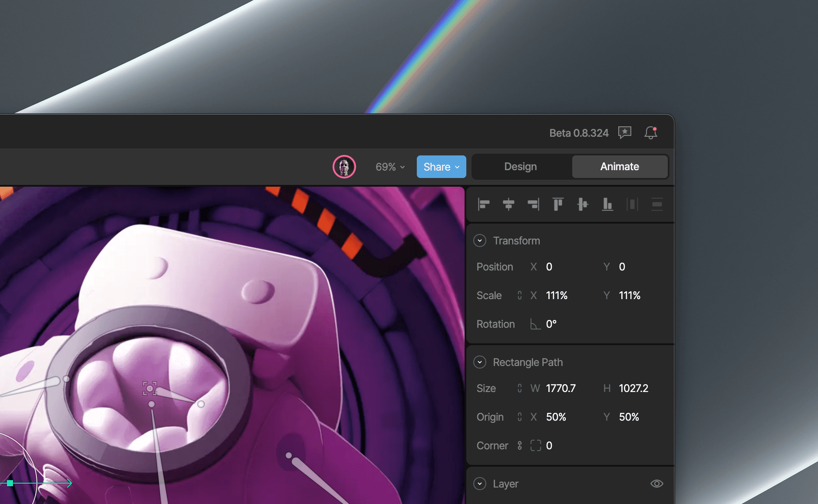The image size is (818, 504).
Task: Open notifications bell
Action: point(650,132)
